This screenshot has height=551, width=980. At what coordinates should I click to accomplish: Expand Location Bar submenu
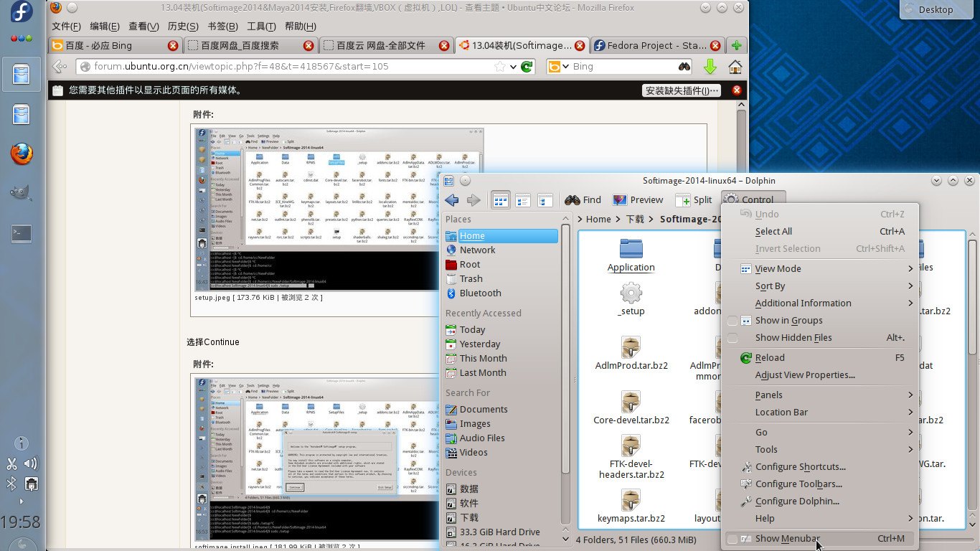coord(821,412)
